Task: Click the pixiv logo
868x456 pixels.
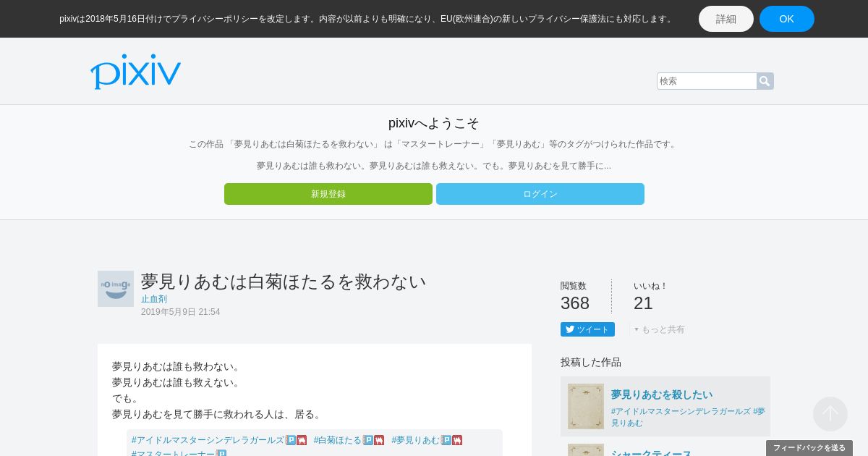Action: [135, 71]
